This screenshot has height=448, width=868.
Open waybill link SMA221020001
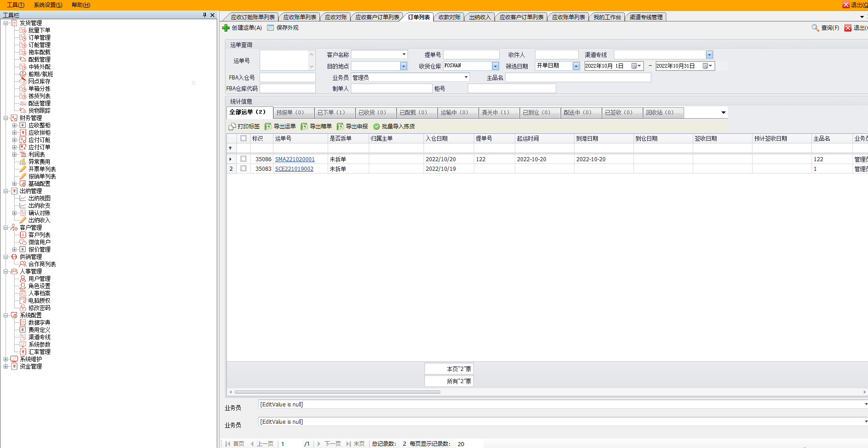click(295, 159)
